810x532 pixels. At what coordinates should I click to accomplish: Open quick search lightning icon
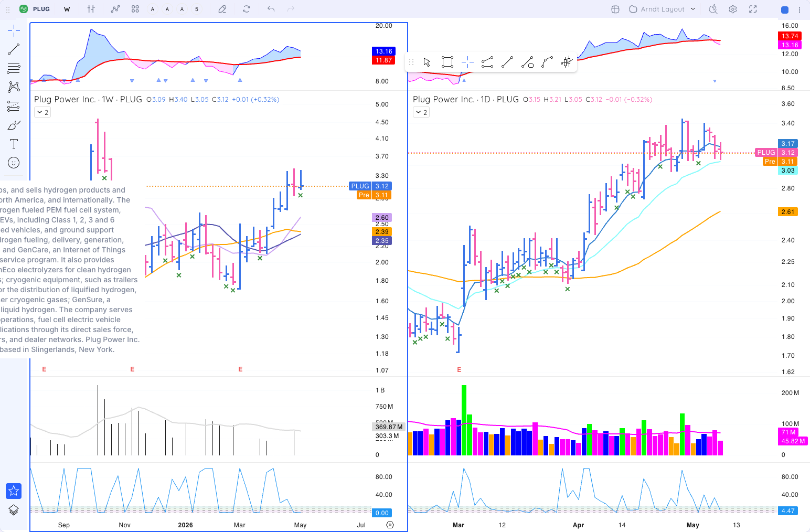tap(713, 9)
